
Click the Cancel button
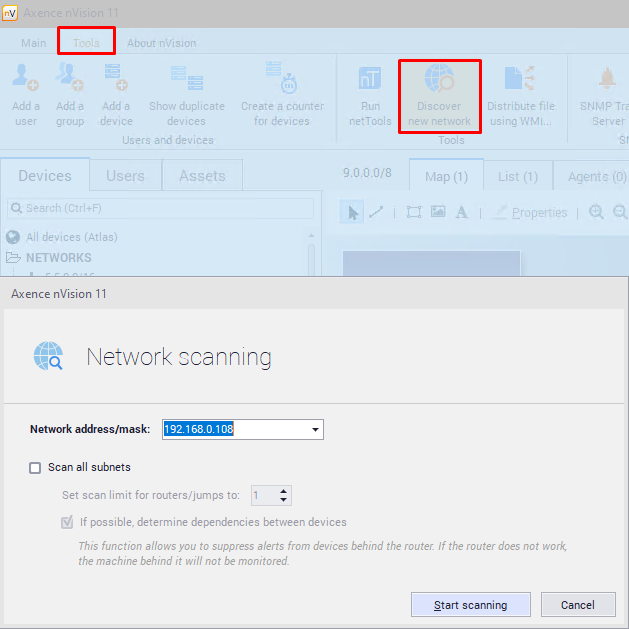tap(577, 605)
